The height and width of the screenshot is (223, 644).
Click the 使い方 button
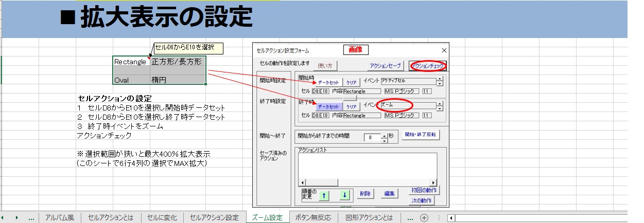click(x=325, y=66)
